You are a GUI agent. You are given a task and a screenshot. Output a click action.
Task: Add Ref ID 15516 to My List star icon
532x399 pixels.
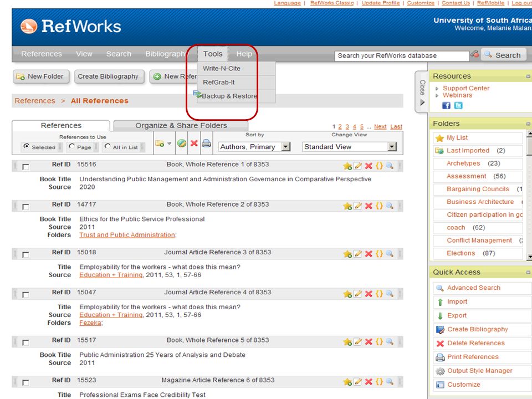(347, 166)
